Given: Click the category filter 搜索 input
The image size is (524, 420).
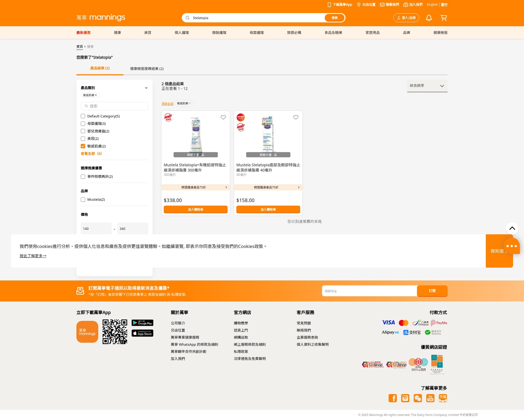Looking at the screenshot, I should (x=114, y=106).
